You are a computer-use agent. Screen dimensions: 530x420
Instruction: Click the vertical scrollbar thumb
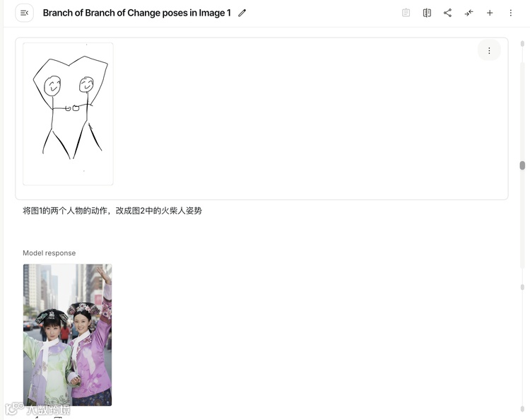(522, 165)
